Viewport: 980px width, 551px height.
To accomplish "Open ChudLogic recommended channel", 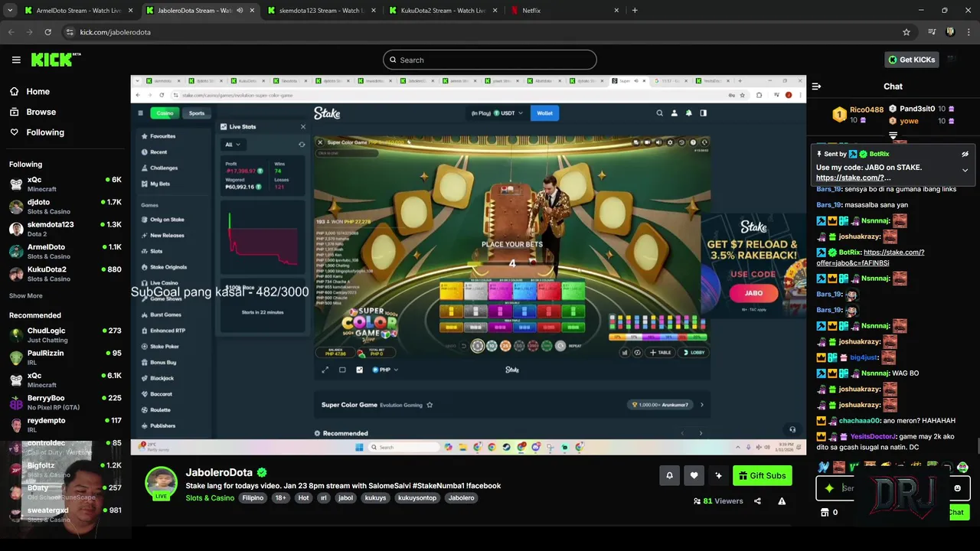I will click(65, 335).
